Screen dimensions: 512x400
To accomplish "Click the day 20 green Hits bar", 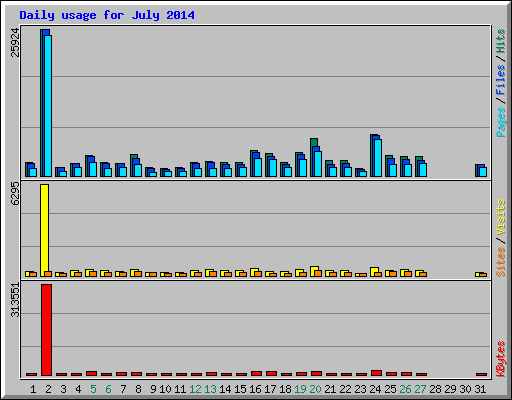I will (313, 142).
